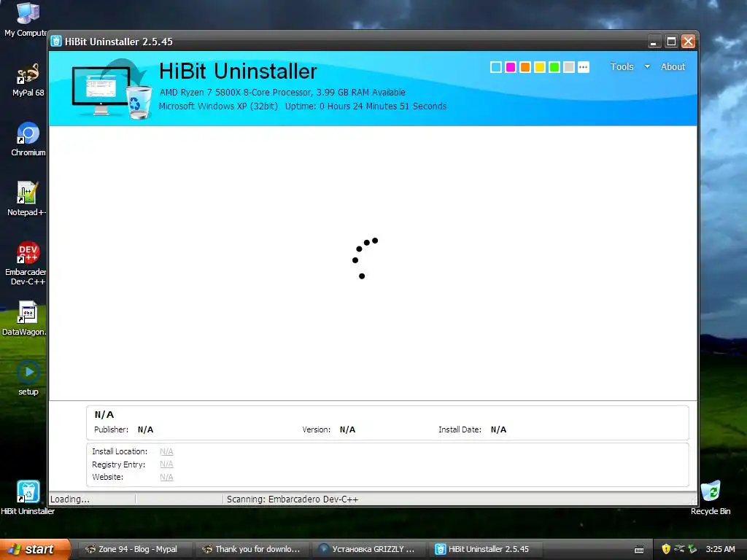Click the safely remove hardware tray icon
Image resolution: width=747 pixels, height=560 pixels.
point(693,549)
